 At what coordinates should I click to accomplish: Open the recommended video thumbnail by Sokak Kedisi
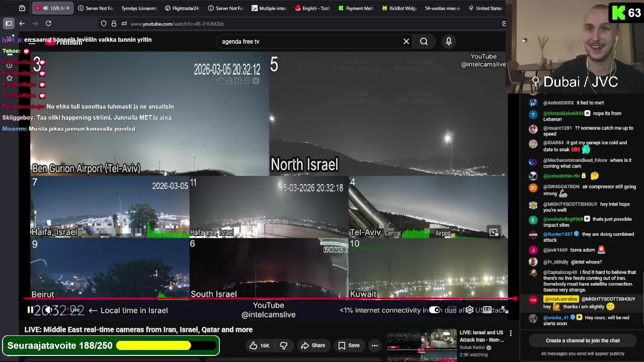coord(422,345)
